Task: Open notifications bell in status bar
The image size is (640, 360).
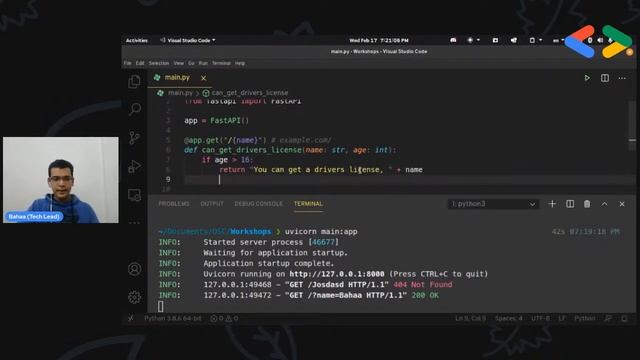Action: point(624,318)
